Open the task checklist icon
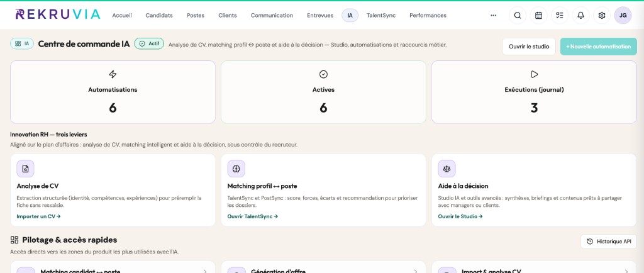Image resolution: width=644 pixels, height=273 pixels. coord(559,16)
